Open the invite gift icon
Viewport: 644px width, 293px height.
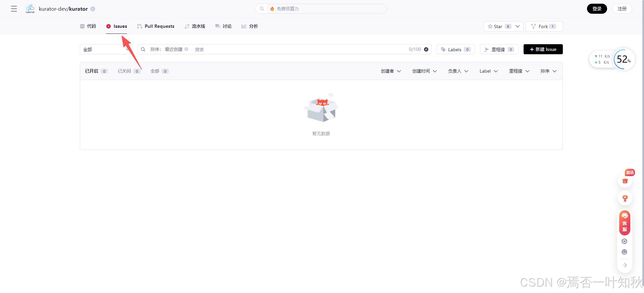coord(625,180)
